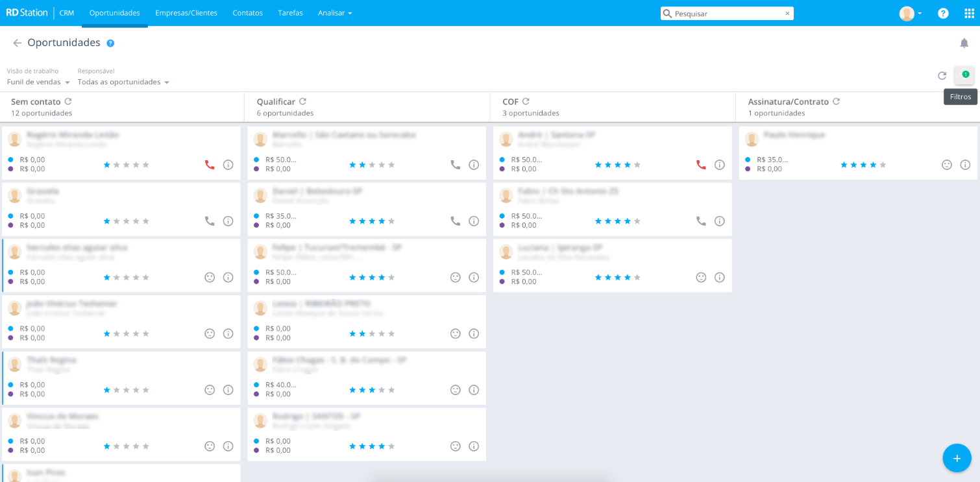980x482 pixels.
Task: Reload the Assinatura/Contrato column
Action: point(836,101)
